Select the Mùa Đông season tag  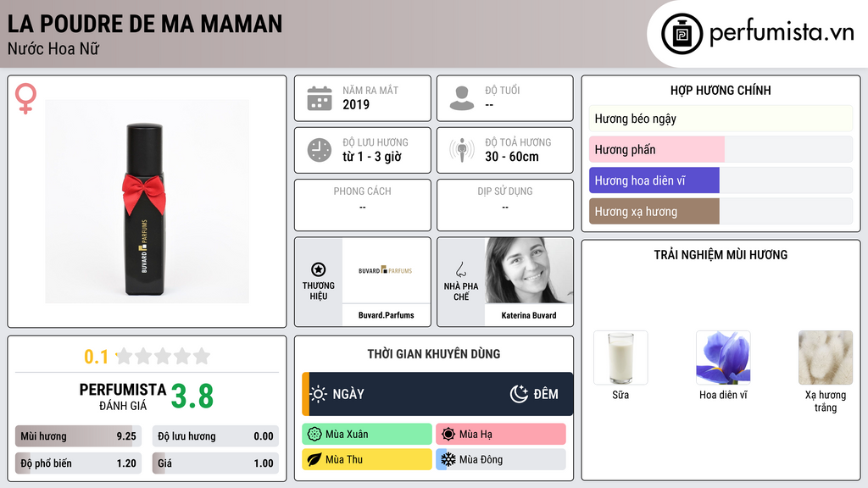coord(501,459)
